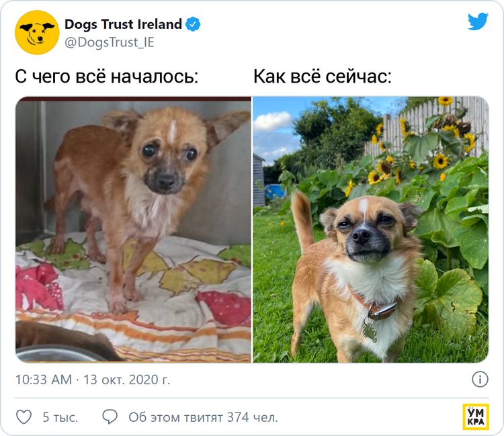Click the 'Как всё сейчас:' caption text
Viewport: 504px width, 436px height.
pos(323,77)
